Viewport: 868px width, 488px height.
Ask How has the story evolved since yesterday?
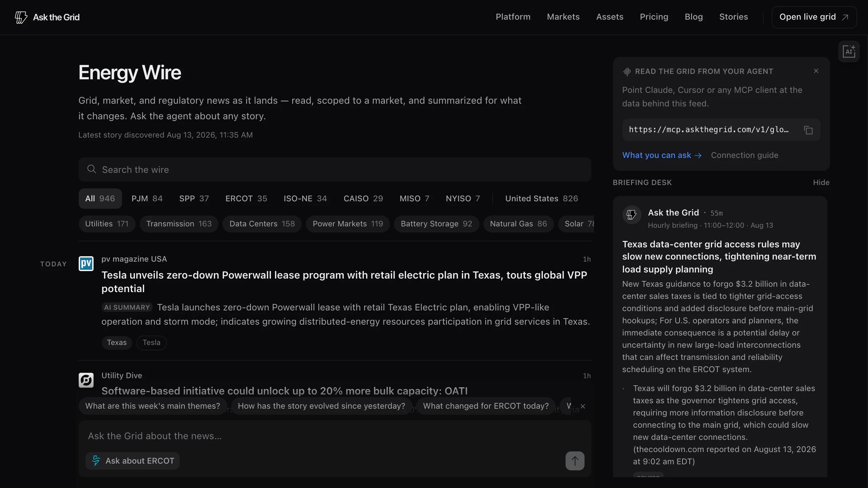pyautogui.click(x=321, y=406)
